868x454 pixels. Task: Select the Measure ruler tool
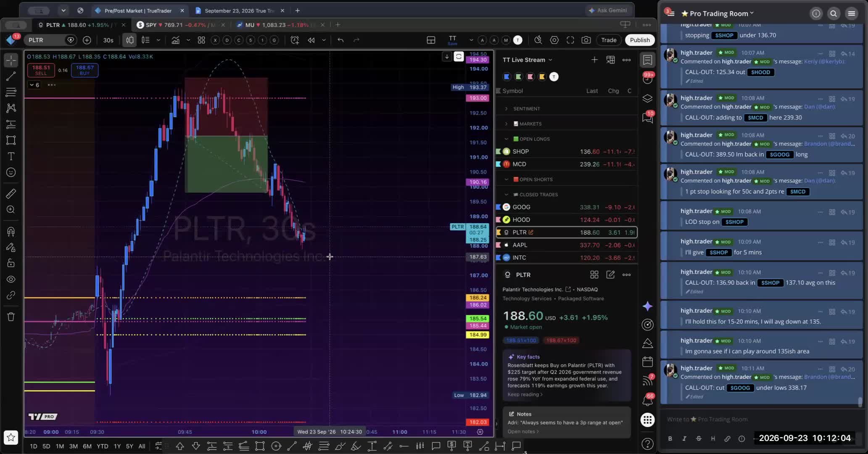pyautogui.click(x=11, y=193)
